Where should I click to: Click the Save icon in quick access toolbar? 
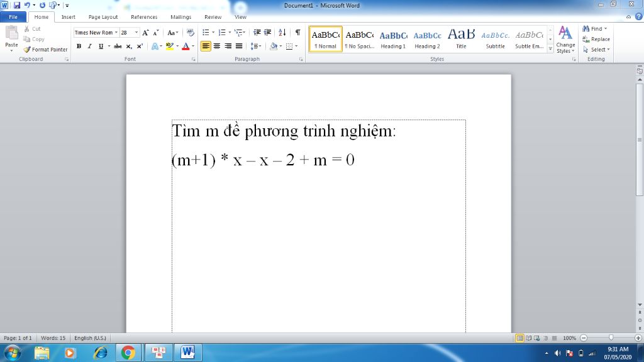click(x=17, y=5)
